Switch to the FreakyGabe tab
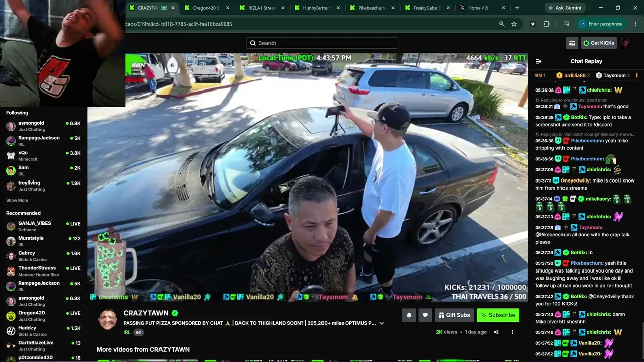Viewport: 644px width, 362px height. click(426, 8)
